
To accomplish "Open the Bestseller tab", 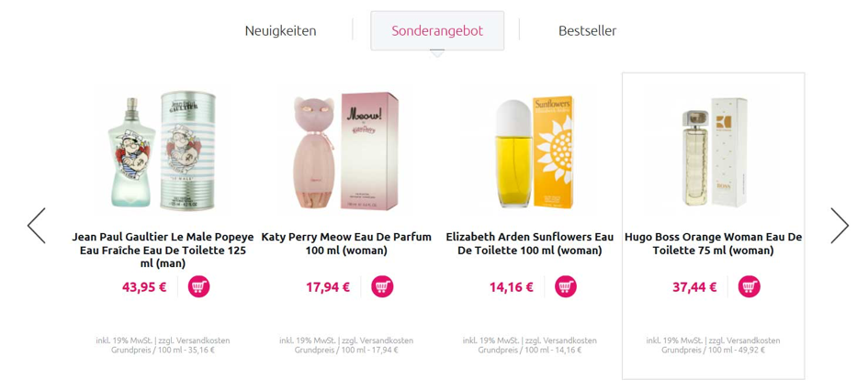I will pos(587,30).
